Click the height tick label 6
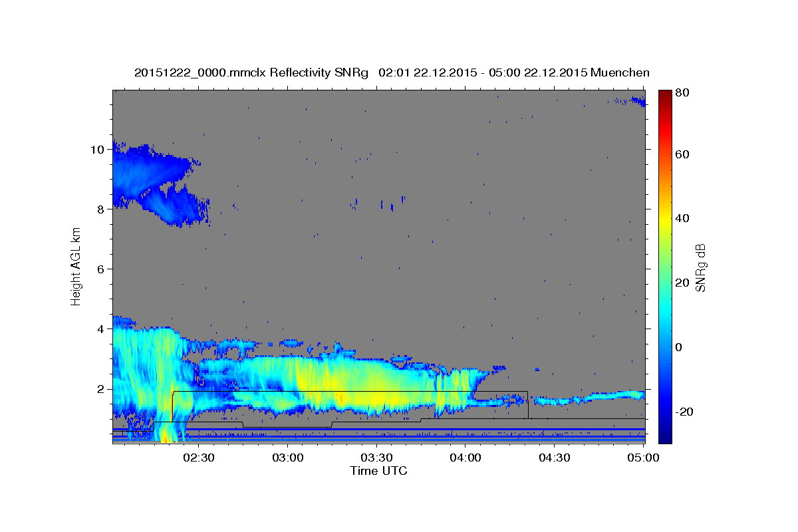The height and width of the screenshot is (532, 798). (101, 269)
